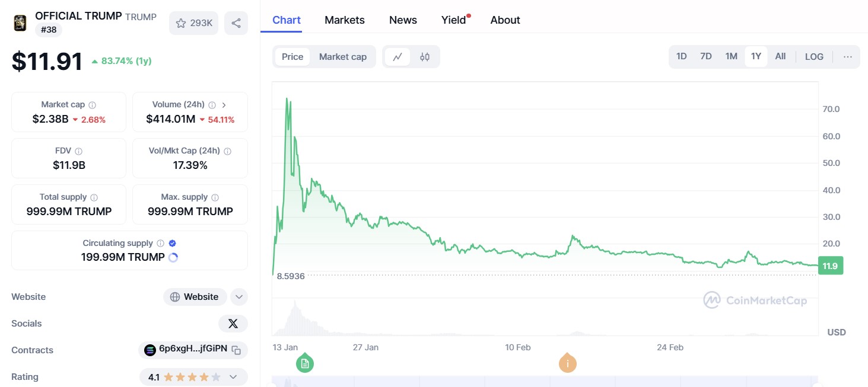Image resolution: width=868 pixels, height=387 pixels.
Task: Select the Price chart toggle
Action: (x=292, y=57)
